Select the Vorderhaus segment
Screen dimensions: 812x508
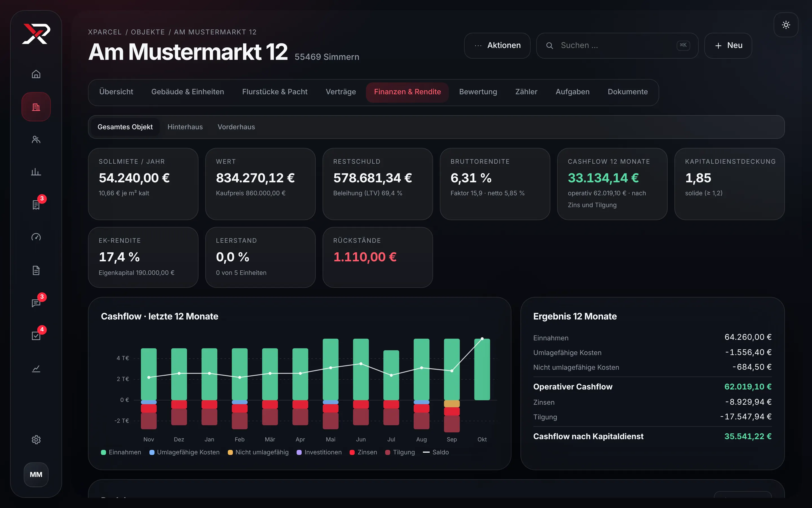tap(236, 127)
